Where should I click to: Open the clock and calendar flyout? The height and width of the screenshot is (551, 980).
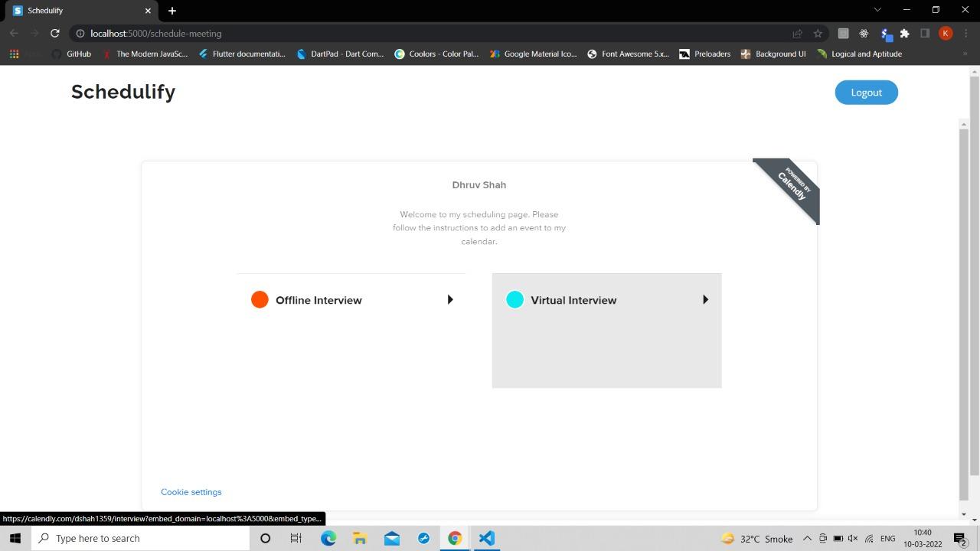pos(923,538)
